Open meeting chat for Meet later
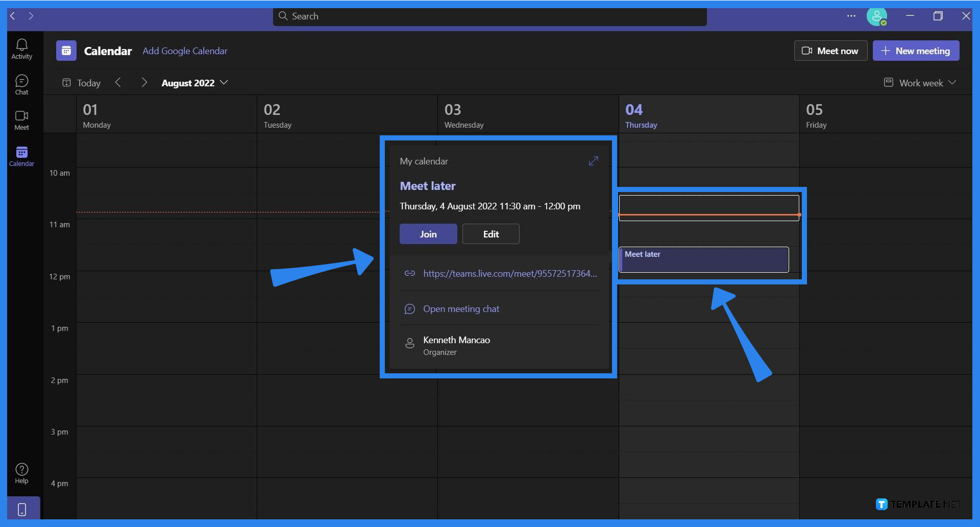 (x=461, y=308)
